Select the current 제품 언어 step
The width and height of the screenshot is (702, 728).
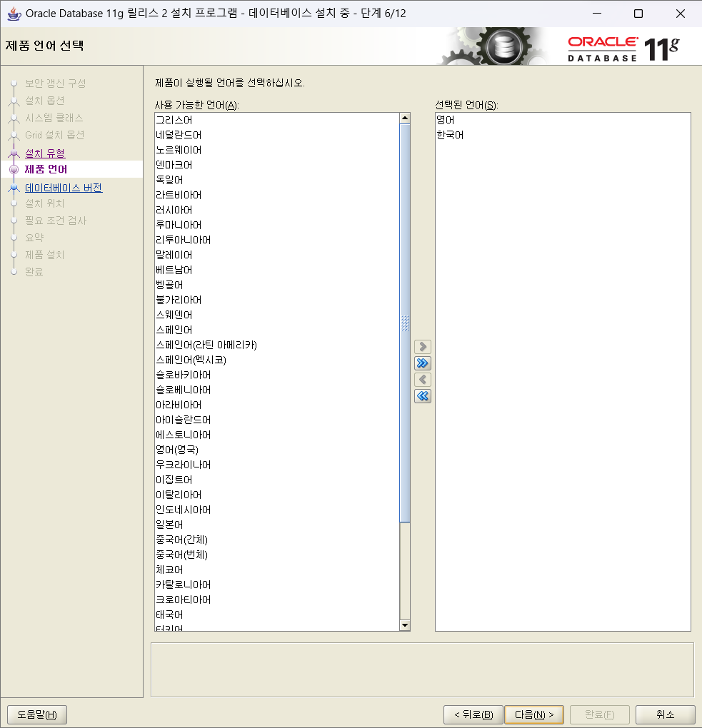46,169
